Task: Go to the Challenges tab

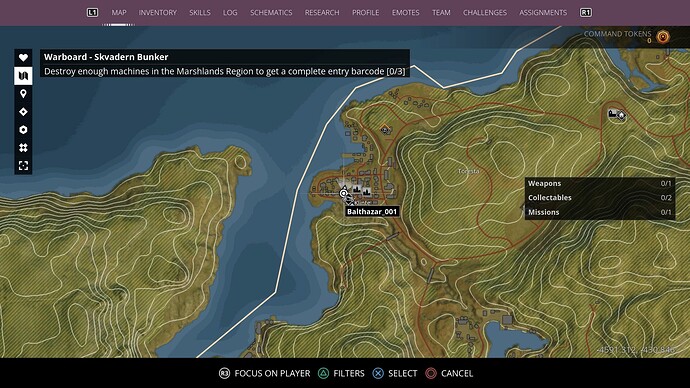Action: point(484,13)
